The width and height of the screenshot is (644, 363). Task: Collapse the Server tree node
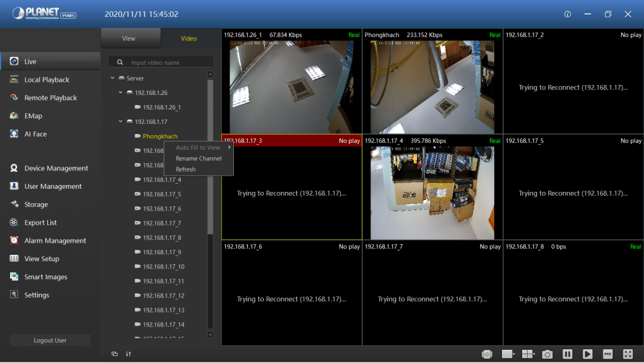click(x=113, y=77)
